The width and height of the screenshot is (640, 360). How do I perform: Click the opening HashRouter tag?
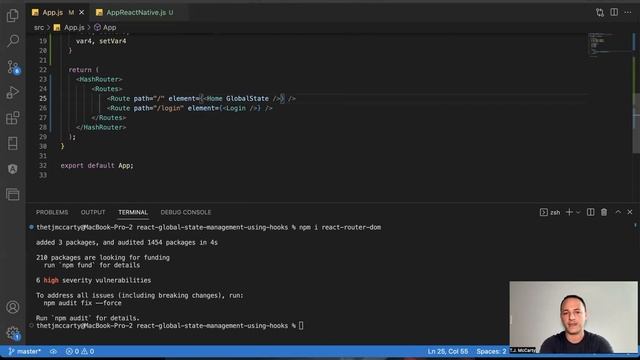pos(99,79)
